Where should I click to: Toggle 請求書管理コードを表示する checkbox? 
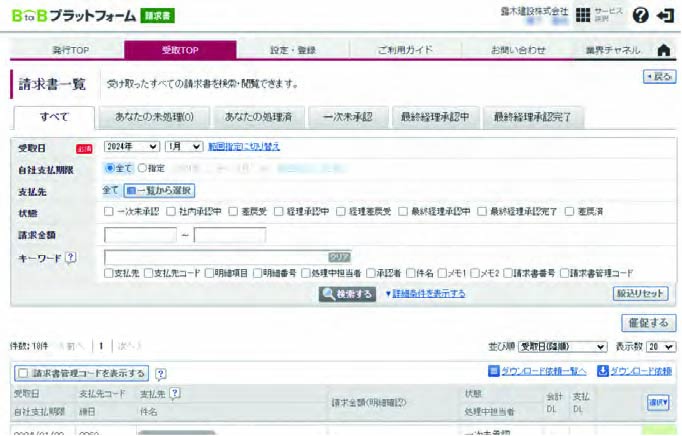23,373
